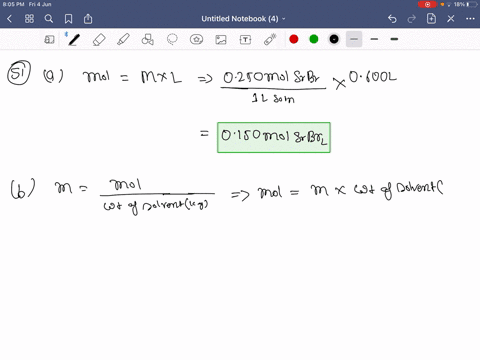Select the Lasso tool
Screen dimensions: 480x360
pos(172,40)
